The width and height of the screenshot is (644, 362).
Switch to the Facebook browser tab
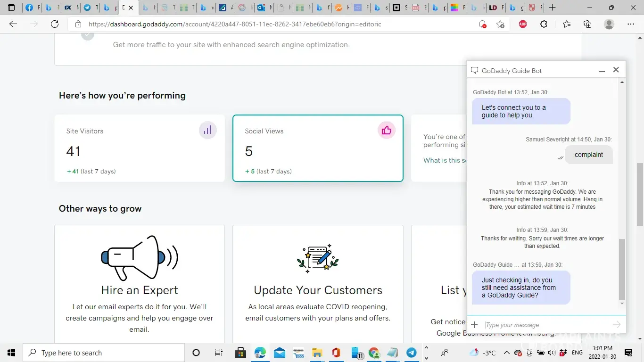click(30, 8)
